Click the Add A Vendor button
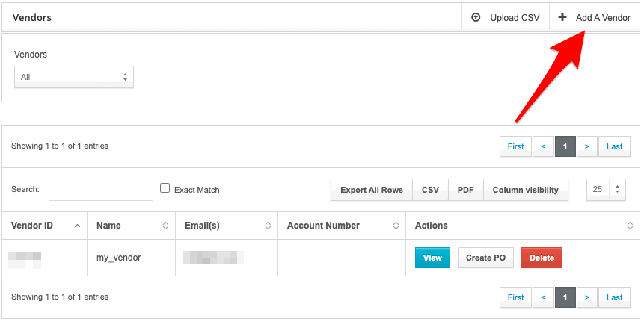Screen dimensions: 644x319 (595, 18)
